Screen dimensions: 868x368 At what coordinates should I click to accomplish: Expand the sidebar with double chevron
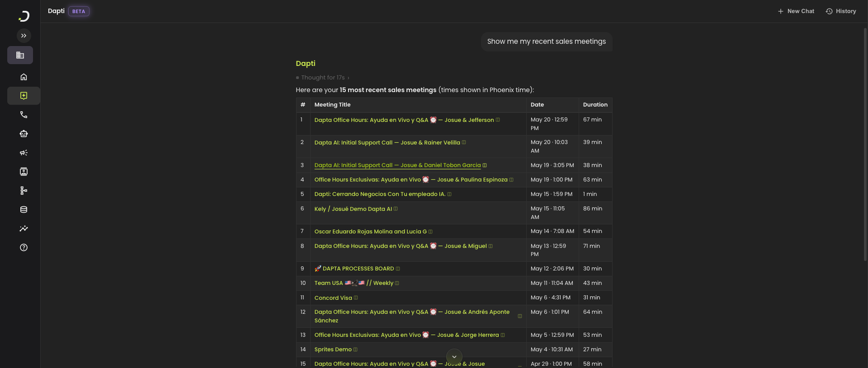pos(24,36)
